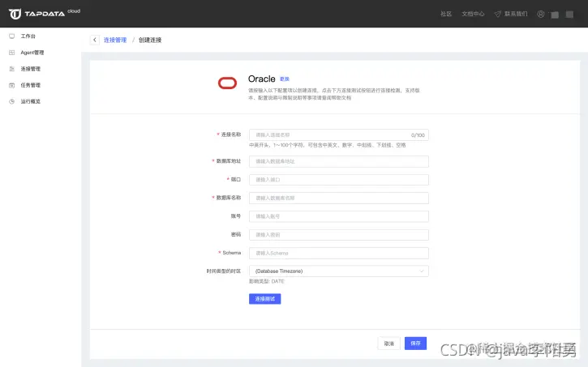Click the 0/100 character counter

coord(418,135)
